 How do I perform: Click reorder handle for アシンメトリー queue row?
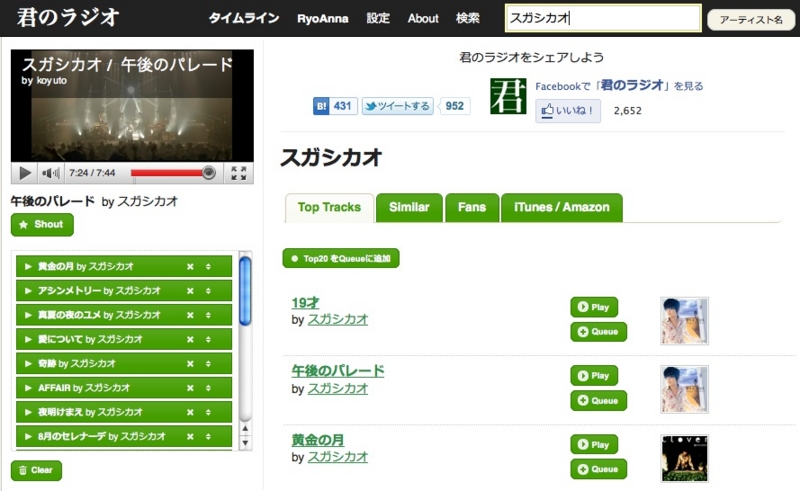click(x=208, y=291)
